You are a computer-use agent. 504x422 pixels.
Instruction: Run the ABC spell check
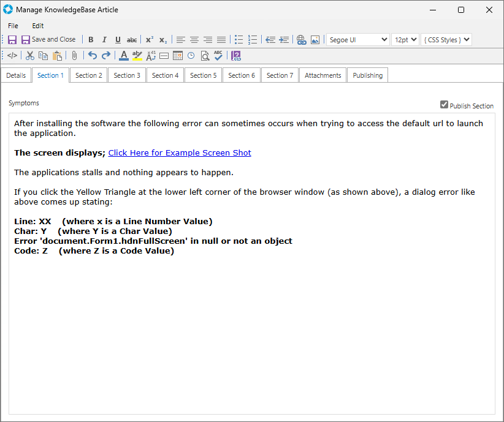pyautogui.click(x=218, y=56)
